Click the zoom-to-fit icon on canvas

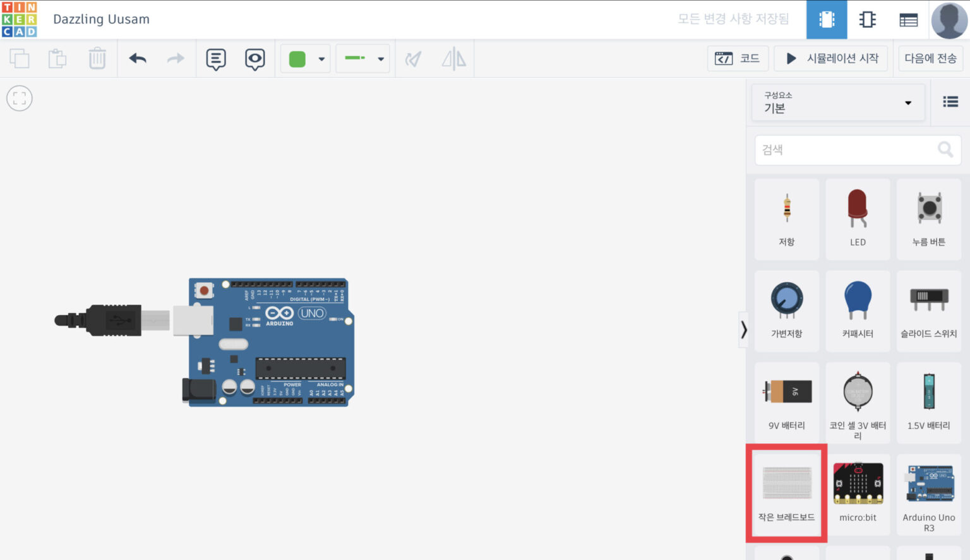pyautogui.click(x=20, y=98)
